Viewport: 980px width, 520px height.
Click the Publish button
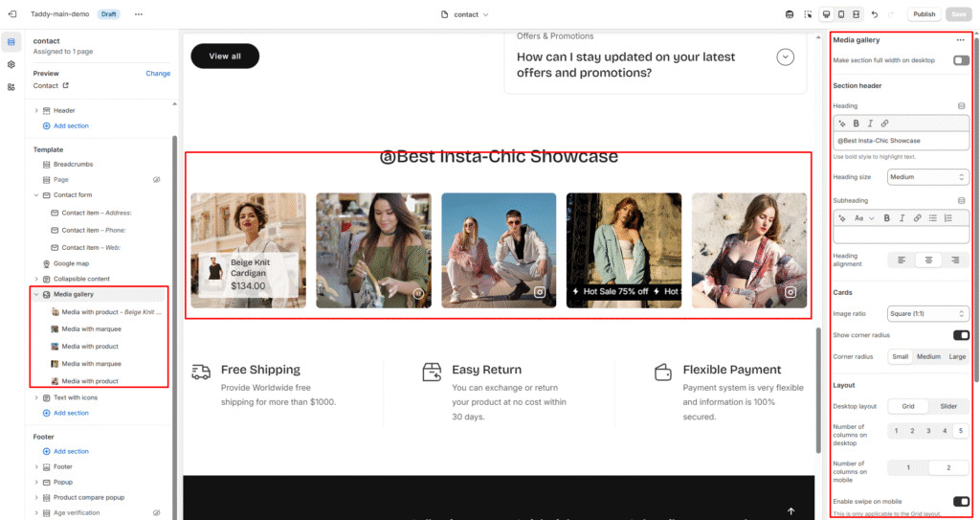click(x=924, y=14)
